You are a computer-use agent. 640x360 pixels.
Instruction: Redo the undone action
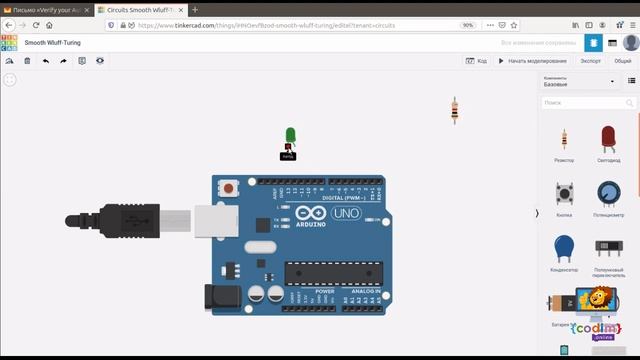pyautogui.click(x=63, y=61)
